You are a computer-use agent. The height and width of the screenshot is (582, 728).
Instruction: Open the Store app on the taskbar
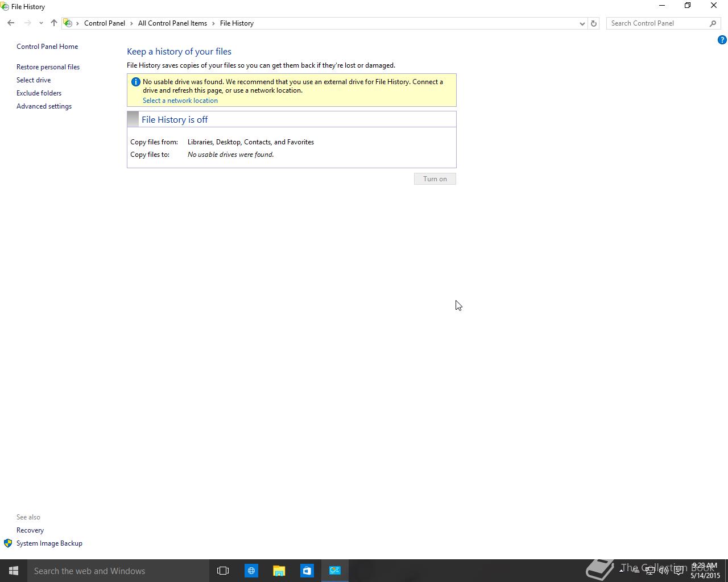tap(307, 571)
